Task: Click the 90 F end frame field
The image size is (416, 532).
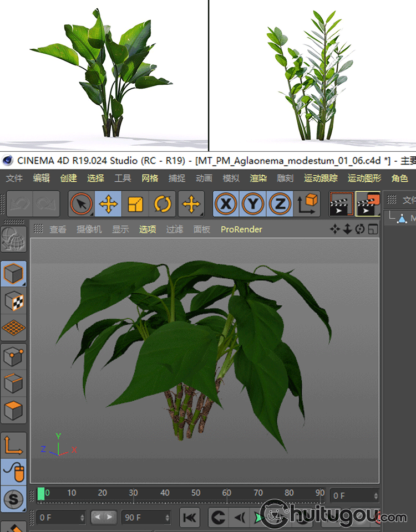Action: 143,518
